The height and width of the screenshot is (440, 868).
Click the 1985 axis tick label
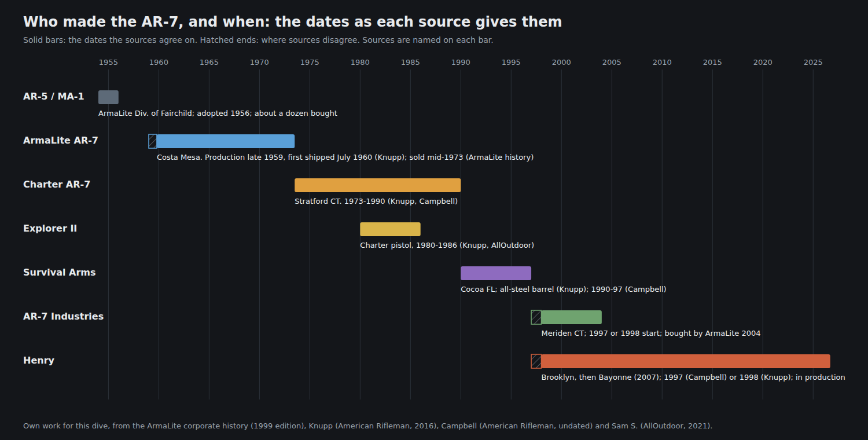pyautogui.click(x=410, y=63)
